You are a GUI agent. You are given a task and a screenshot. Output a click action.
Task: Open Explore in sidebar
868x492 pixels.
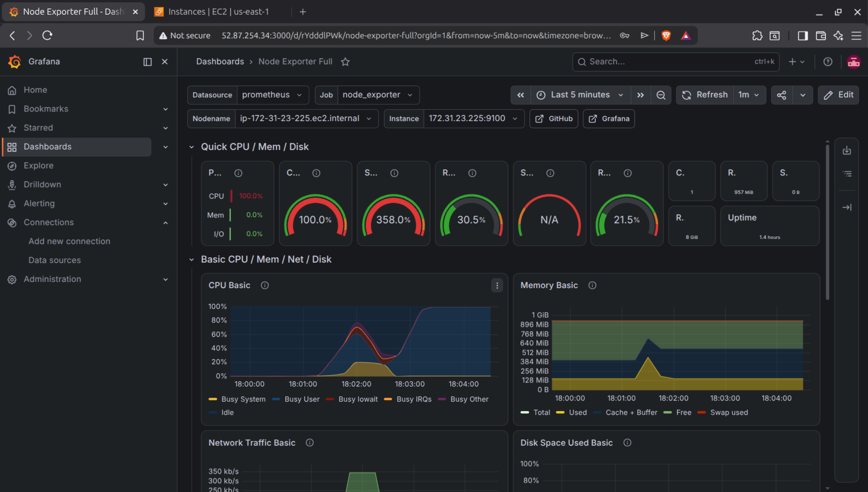tap(38, 166)
